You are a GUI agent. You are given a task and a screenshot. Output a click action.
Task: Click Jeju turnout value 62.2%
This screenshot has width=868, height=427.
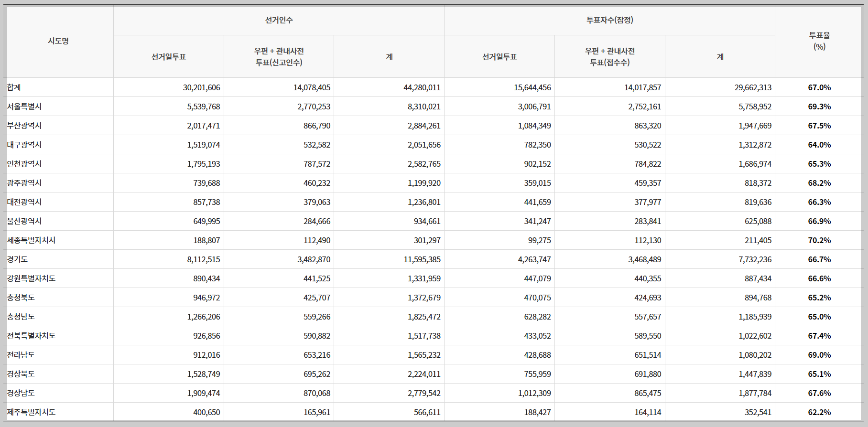(x=819, y=412)
